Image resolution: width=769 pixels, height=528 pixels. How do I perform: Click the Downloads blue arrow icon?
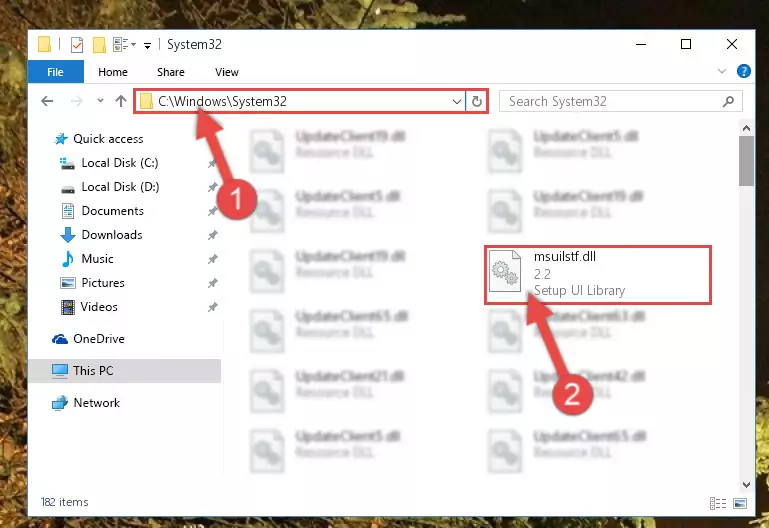coord(68,235)
